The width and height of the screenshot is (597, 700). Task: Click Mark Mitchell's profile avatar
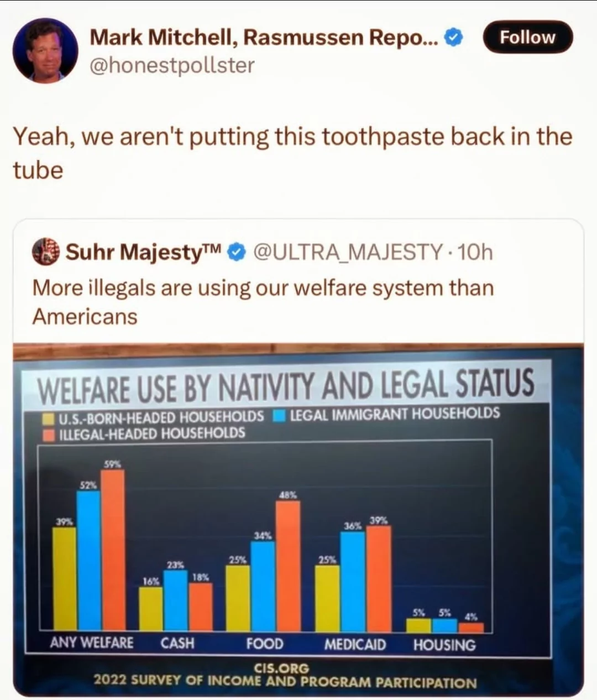pos(45,50)
